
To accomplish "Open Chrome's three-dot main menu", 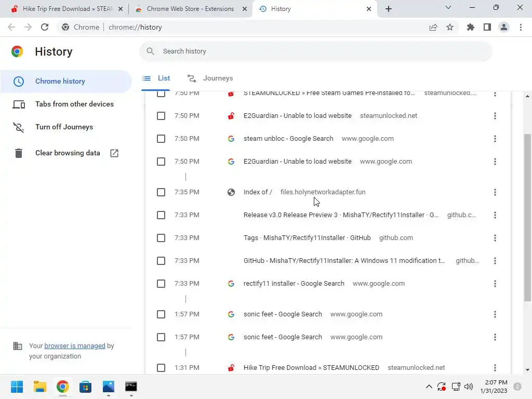I will coord(521,27).
